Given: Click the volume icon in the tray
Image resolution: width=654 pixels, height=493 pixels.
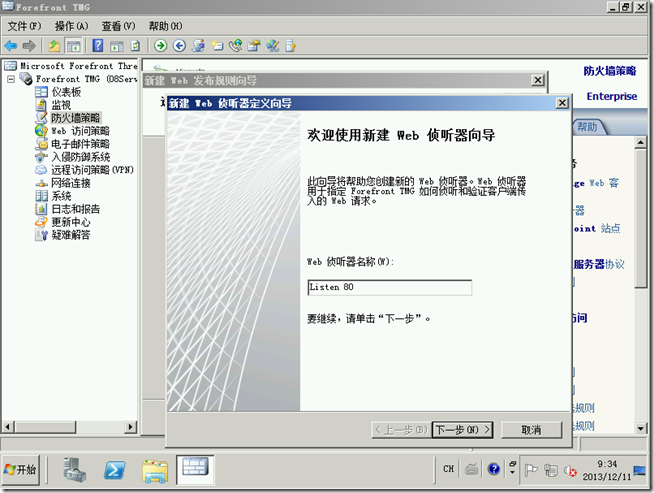Looking at the screenshot, I should 570,470.
